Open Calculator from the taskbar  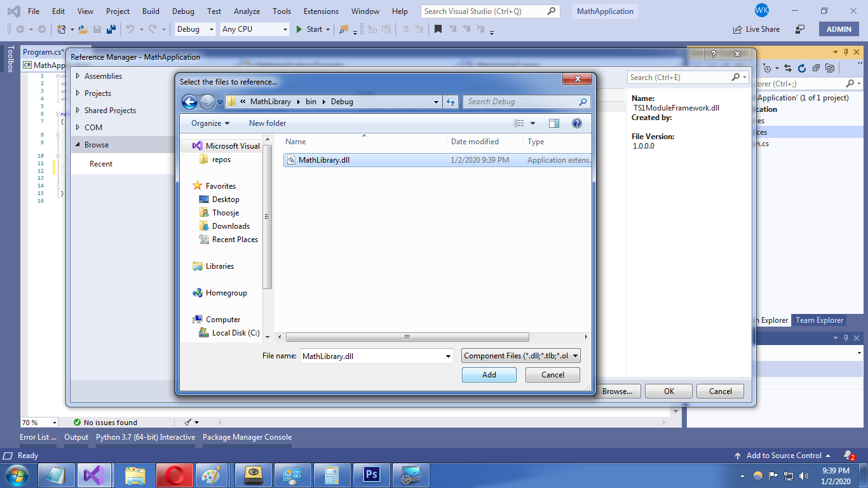(x=332, y=475)
